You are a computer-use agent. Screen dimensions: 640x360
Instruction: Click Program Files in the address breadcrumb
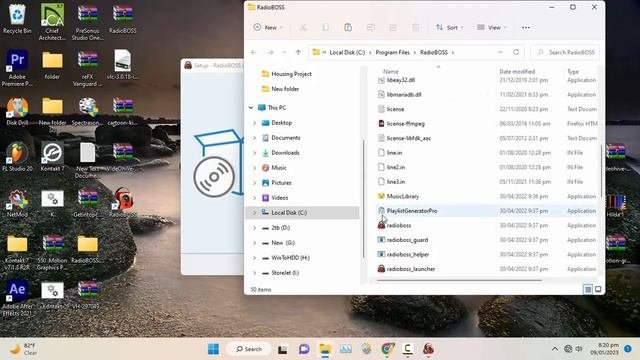click(392, 52)
